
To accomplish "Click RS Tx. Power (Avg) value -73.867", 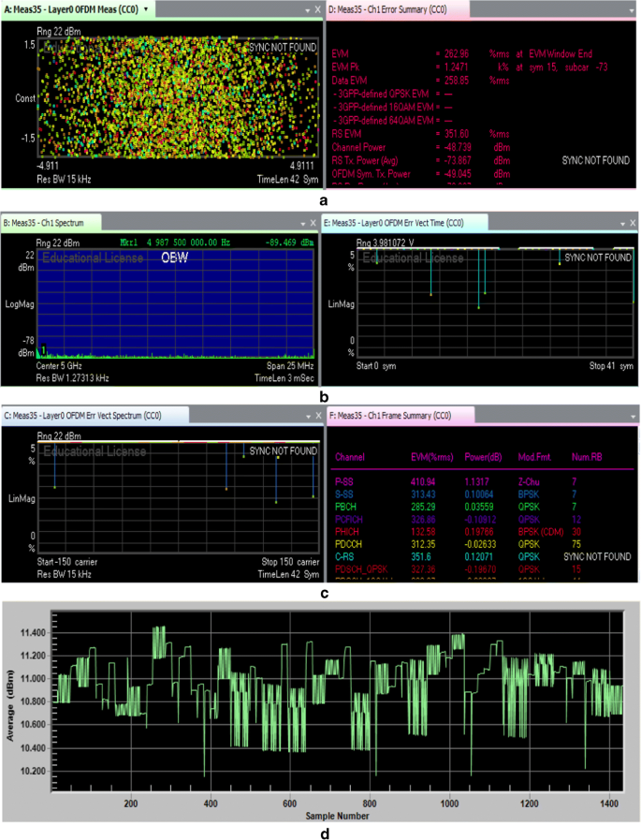I will 458,161.
